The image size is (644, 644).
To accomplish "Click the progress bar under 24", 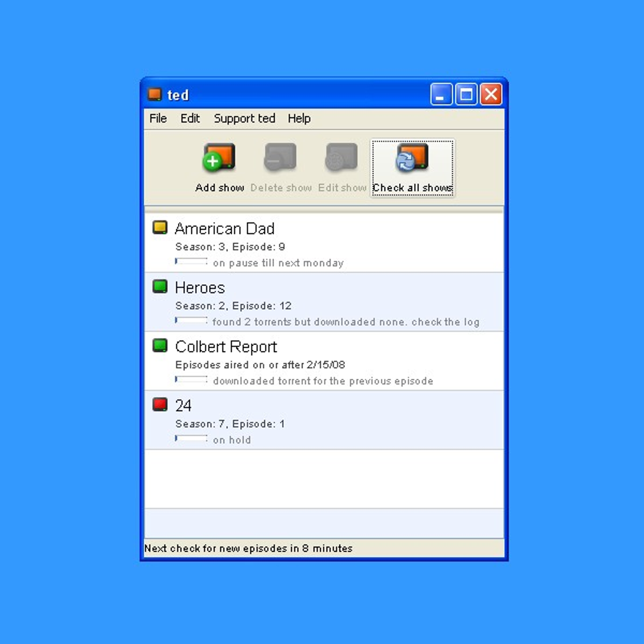I will [191, 439].
